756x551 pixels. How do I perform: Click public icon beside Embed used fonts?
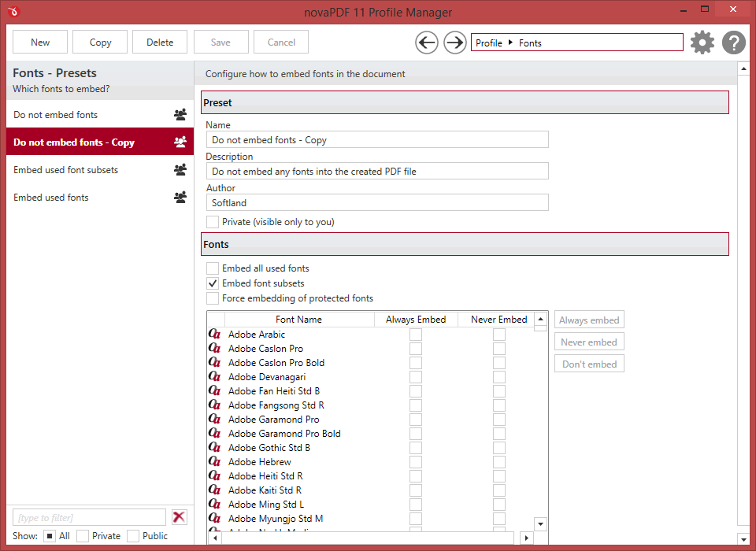180,197
